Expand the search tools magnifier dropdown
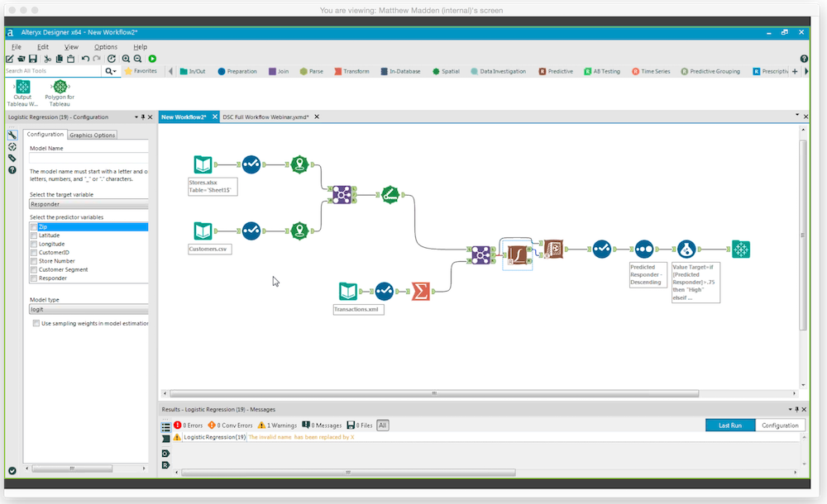Viewport: 827px width, 504px height. [x=111, y=72]
